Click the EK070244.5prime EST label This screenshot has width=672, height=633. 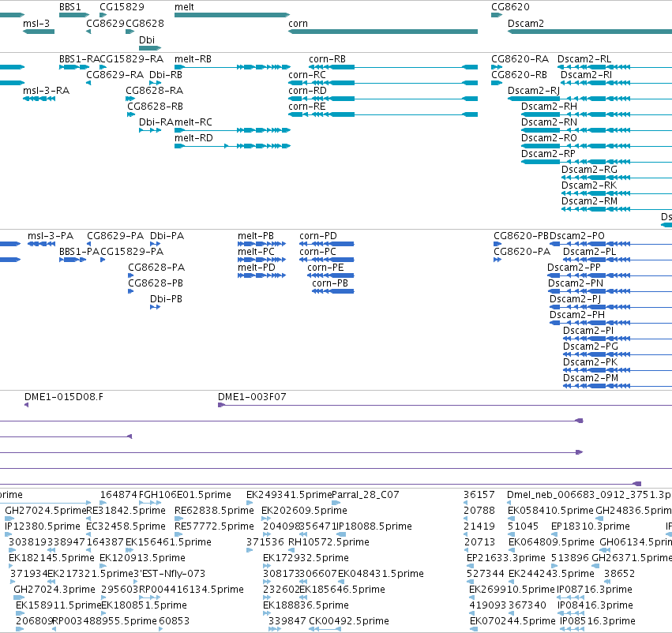(x=512, y=621)
